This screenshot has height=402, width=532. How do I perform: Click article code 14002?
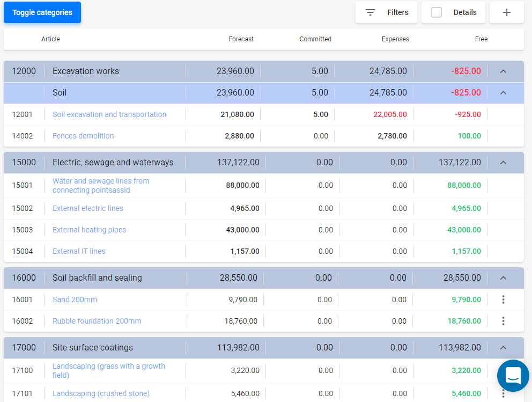pyautogui.click(x=23, y=136)
